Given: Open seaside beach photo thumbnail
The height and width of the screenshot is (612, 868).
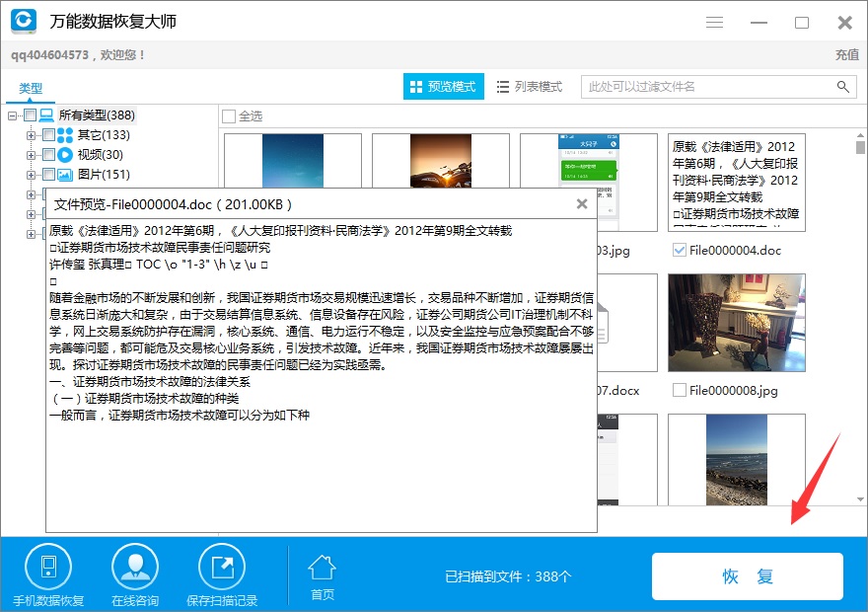Looking at the screenshot, I should [x=736, y=460].
